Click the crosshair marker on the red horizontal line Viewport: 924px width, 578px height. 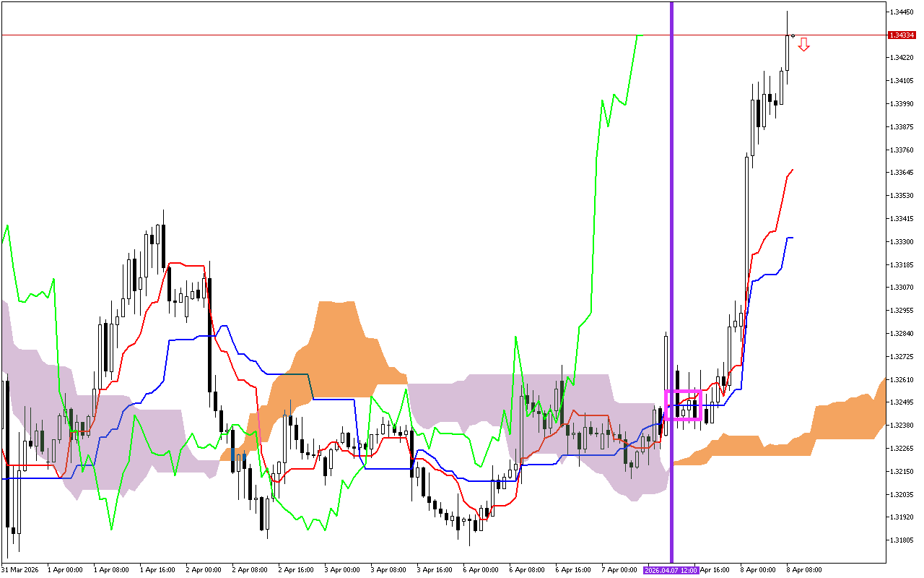click(x=794, y=35)
